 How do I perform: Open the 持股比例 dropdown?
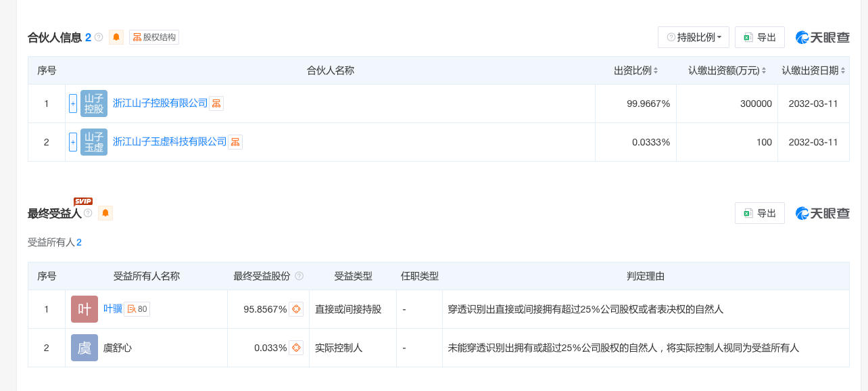tap(694, 37)
